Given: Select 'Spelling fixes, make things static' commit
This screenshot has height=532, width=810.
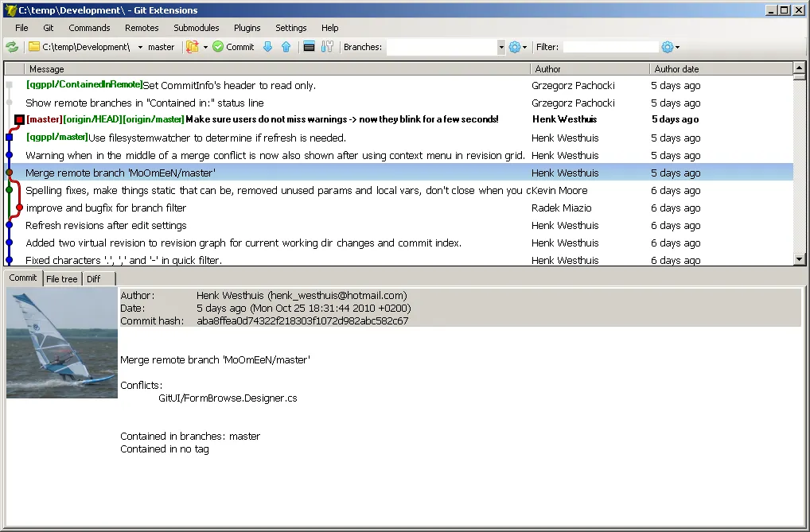Looking at the screenshot, I should [399, 191].
